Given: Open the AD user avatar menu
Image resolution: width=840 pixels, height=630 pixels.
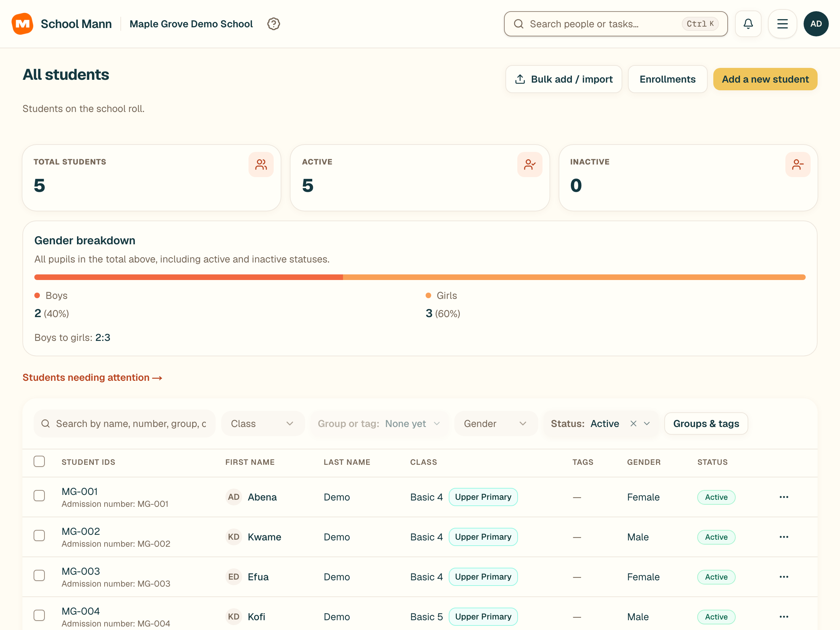Looking at the screenshot, I should pos(816,24).
